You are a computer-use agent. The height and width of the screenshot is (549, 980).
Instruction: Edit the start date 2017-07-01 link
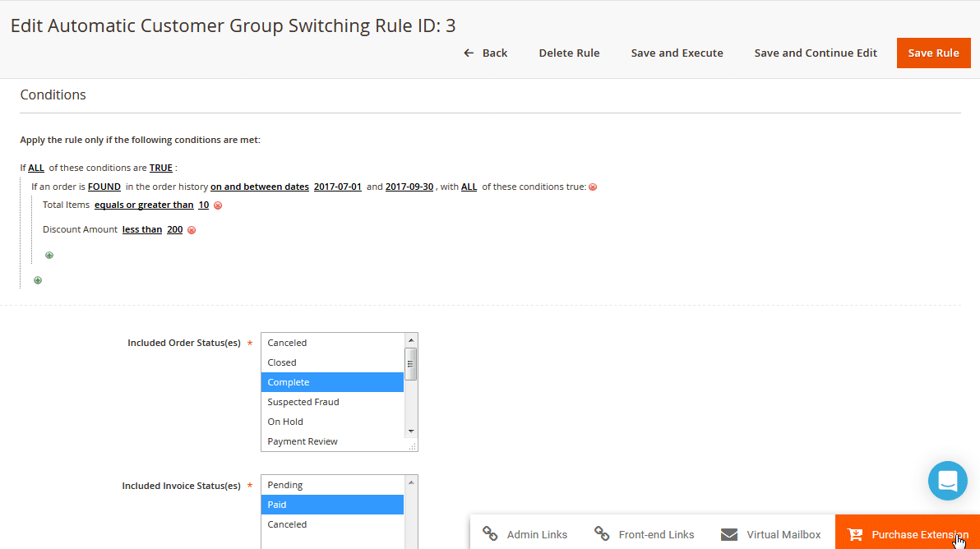338,187
